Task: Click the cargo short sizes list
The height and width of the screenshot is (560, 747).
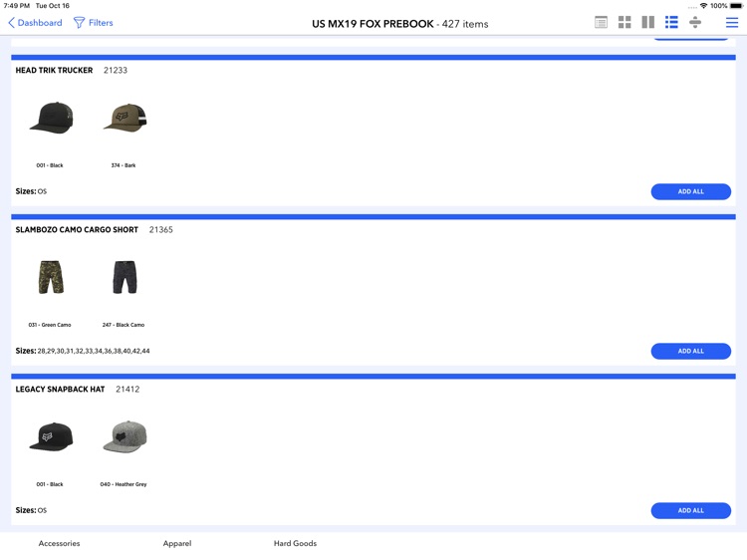Action: pos(94,351)
